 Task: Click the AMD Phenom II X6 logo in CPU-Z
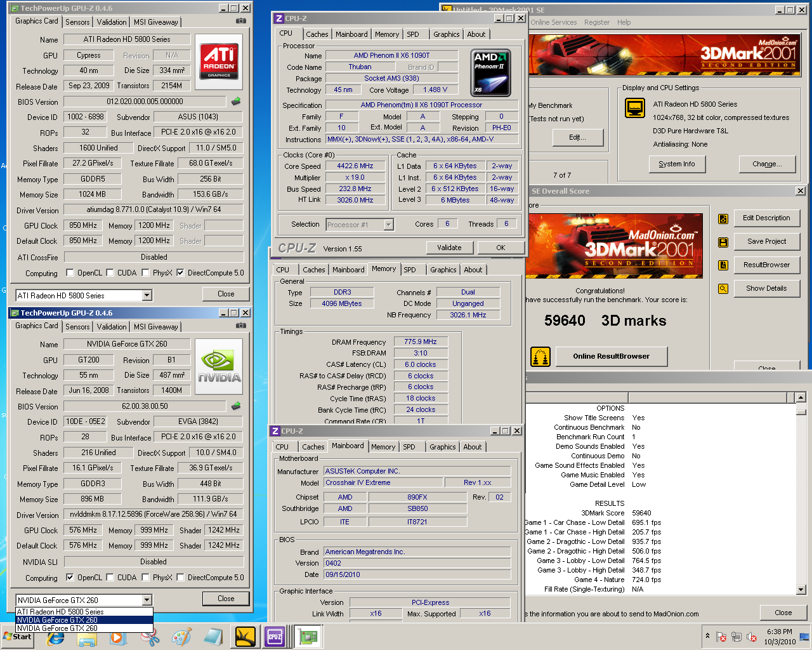pos(490,73)
